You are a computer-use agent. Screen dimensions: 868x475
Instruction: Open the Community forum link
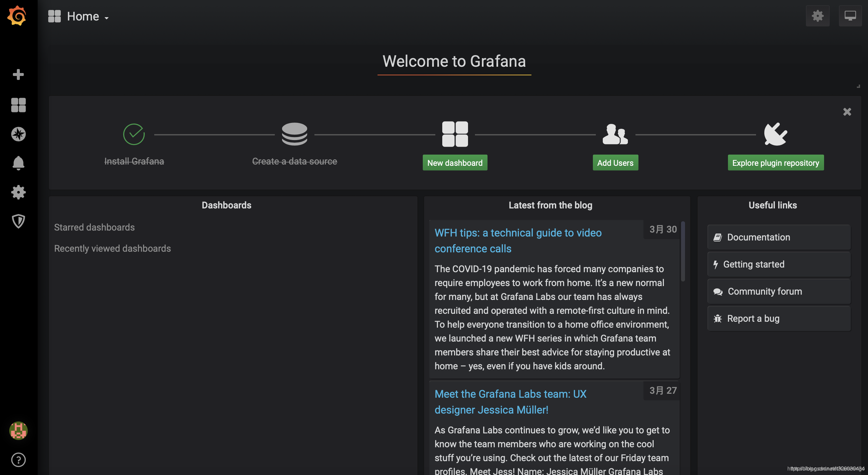[765, 291]
